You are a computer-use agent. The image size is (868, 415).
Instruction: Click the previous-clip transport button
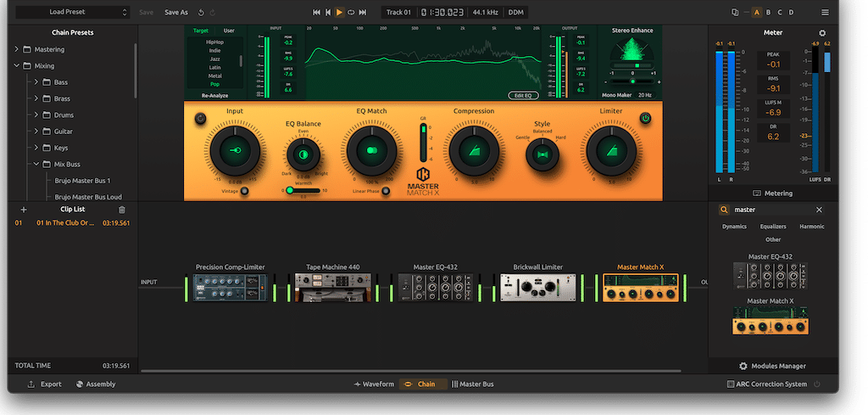[328, 12]
